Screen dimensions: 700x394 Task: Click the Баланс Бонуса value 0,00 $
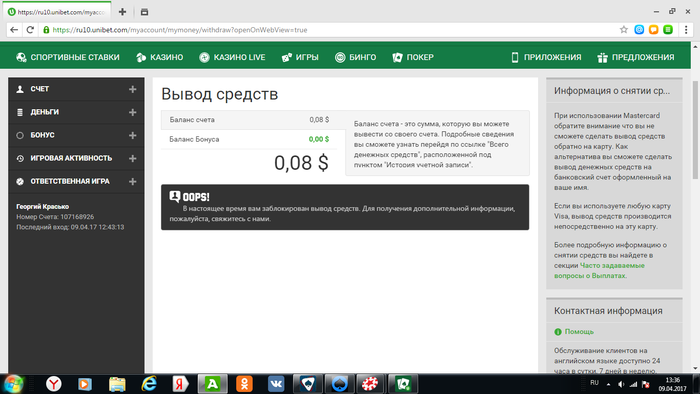tap(319, 139)
